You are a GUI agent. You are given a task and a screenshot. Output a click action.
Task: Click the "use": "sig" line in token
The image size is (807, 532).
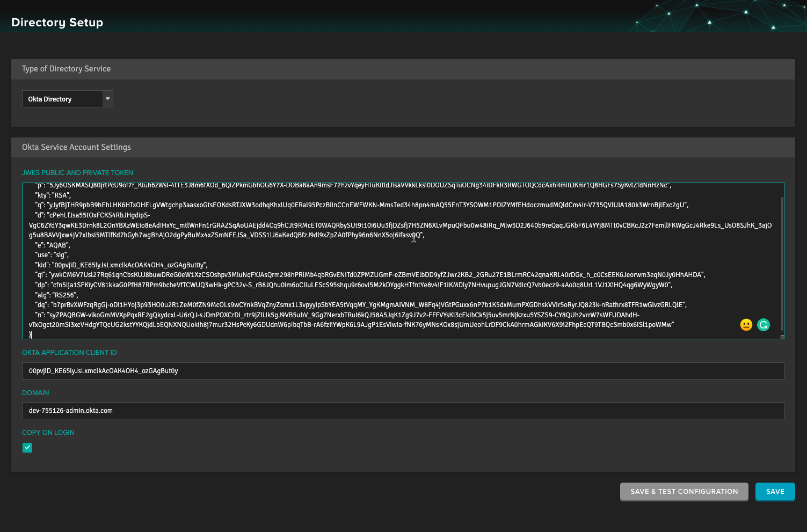click(52, 255)
